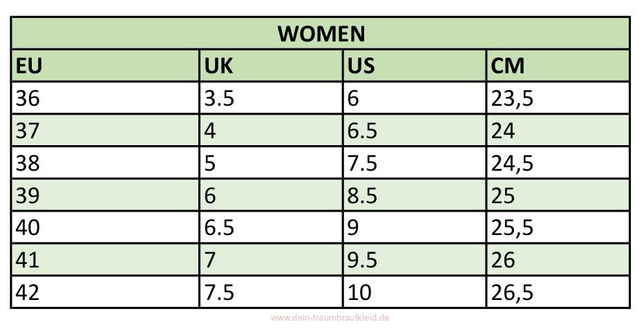The image size is (644, 329).
Task: Select the EU column header
Action: (106, 66)
